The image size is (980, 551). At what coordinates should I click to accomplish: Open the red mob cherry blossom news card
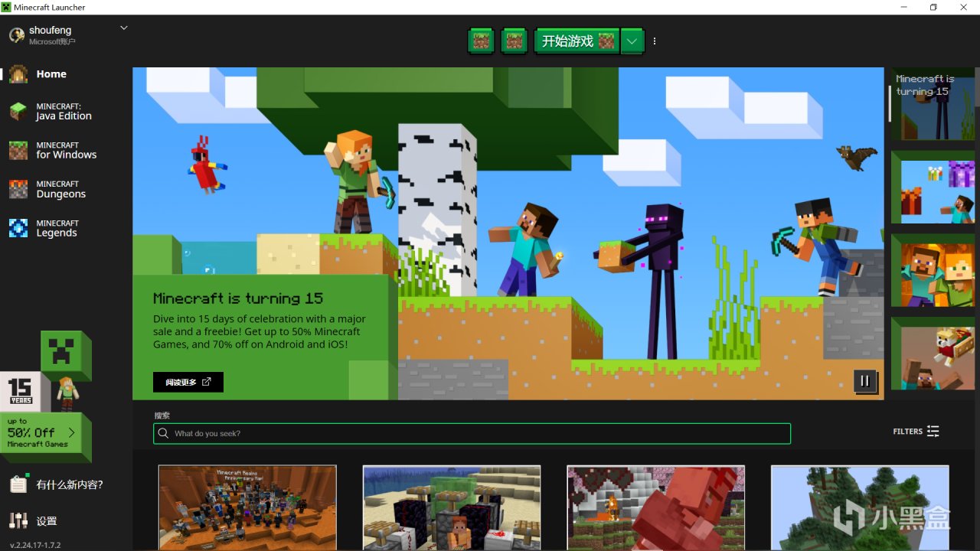655,507
